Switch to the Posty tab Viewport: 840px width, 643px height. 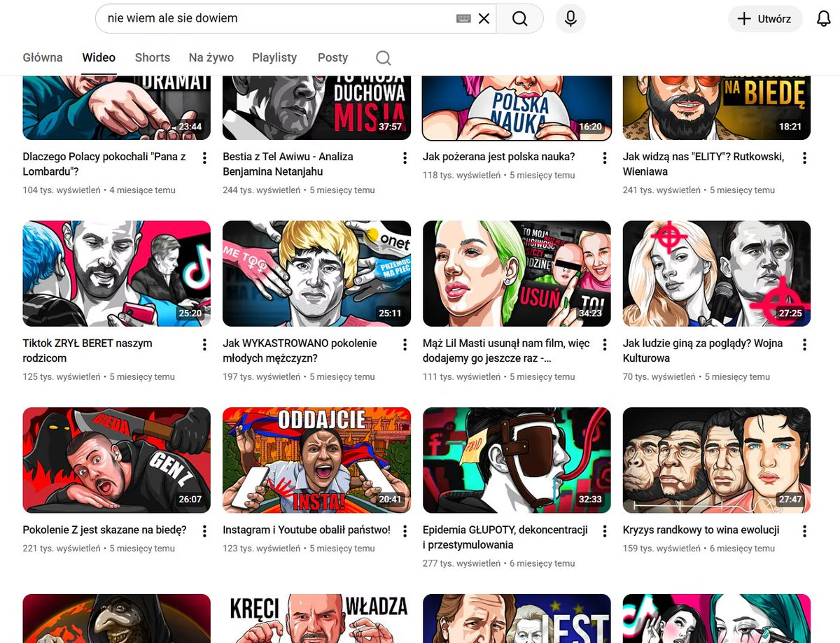(x=332, y=57)
